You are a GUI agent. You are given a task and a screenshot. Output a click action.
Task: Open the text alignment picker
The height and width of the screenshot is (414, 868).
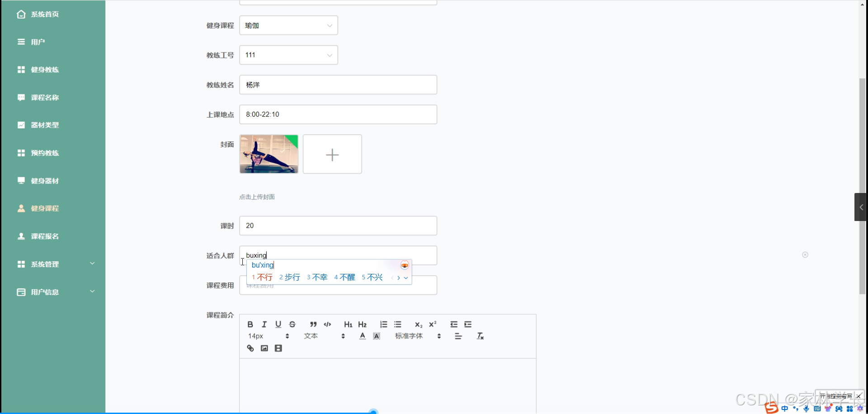(x=458, y=336)
